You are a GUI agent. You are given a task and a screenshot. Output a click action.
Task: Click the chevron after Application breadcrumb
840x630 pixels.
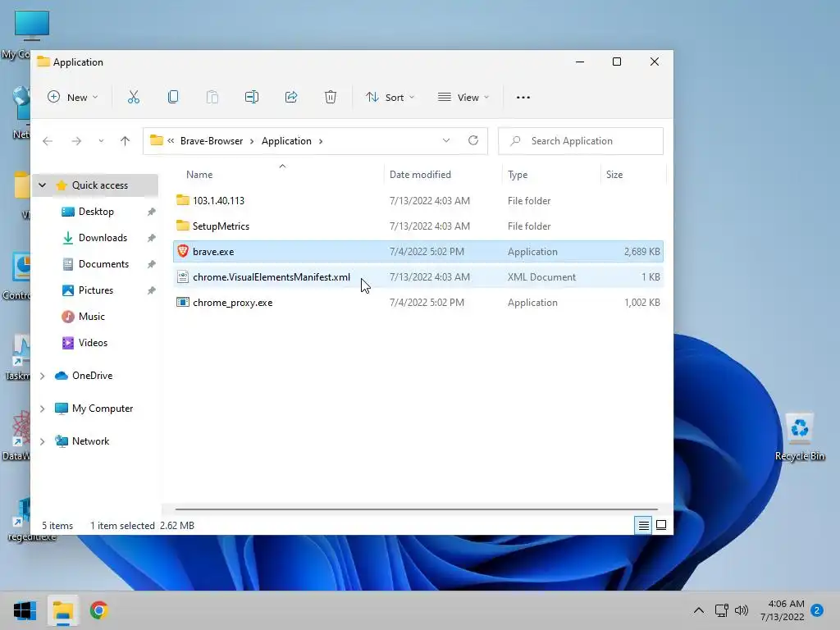pyautogui.click(x=321, y=141)
